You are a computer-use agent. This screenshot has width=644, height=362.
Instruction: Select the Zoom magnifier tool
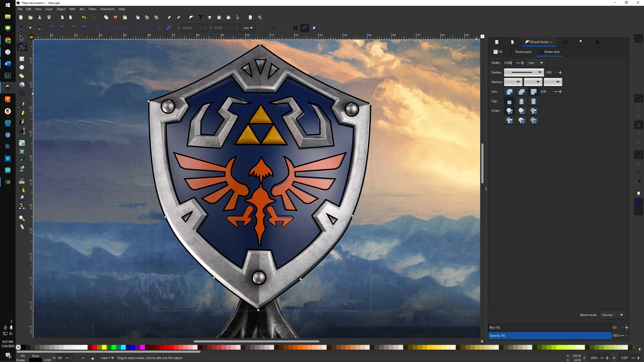coord(22,218)
